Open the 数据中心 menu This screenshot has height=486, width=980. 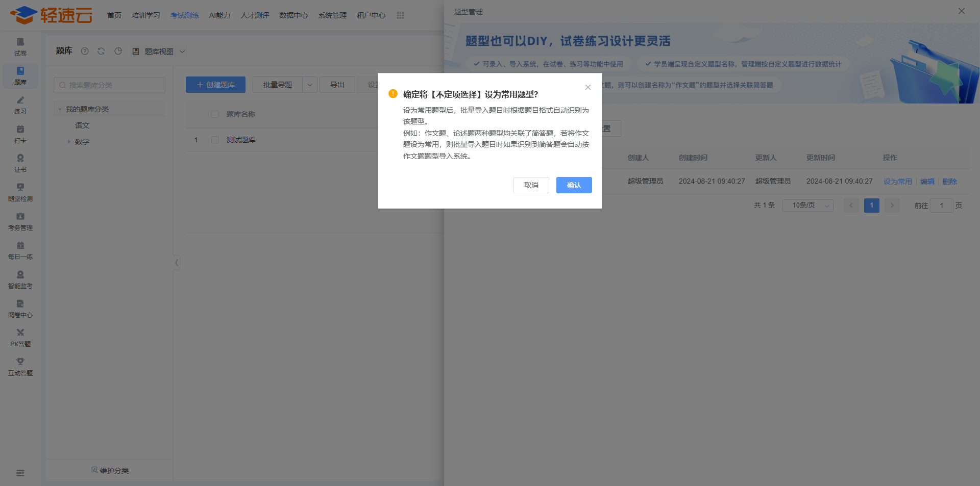[293, 15]
